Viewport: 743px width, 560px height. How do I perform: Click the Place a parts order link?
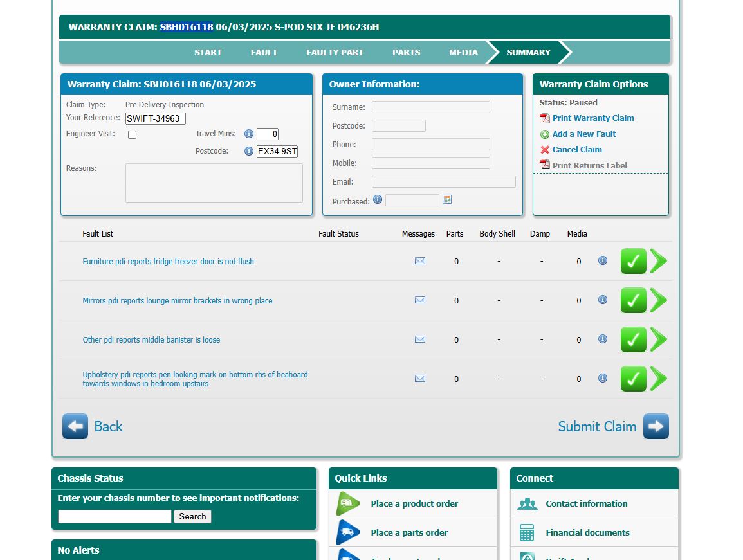click(x=409, y=532)
